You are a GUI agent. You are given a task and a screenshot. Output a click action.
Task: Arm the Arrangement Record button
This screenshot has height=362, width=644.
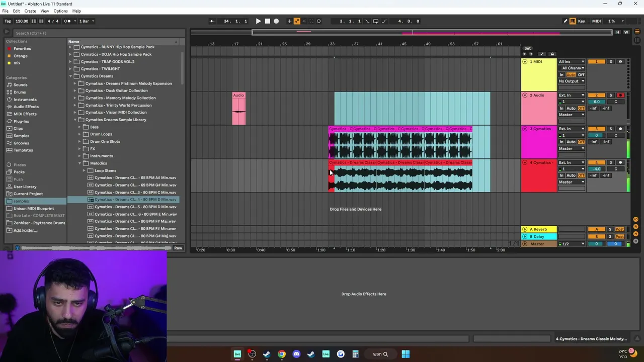point(276,21)
